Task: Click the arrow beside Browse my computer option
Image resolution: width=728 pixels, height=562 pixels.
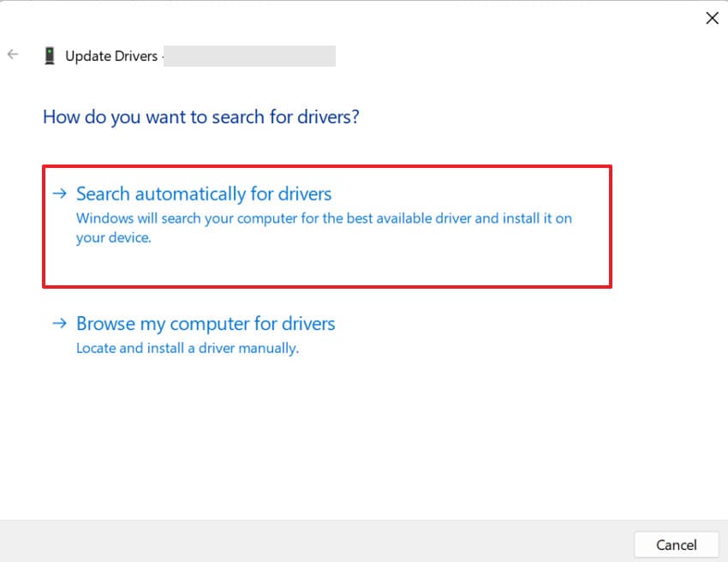Action: [x=59, y=324]
